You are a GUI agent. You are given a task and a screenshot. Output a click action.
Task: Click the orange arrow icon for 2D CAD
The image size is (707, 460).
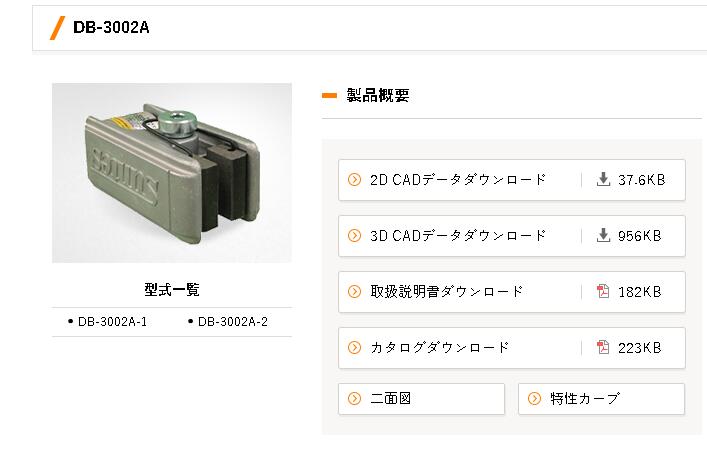354,180
